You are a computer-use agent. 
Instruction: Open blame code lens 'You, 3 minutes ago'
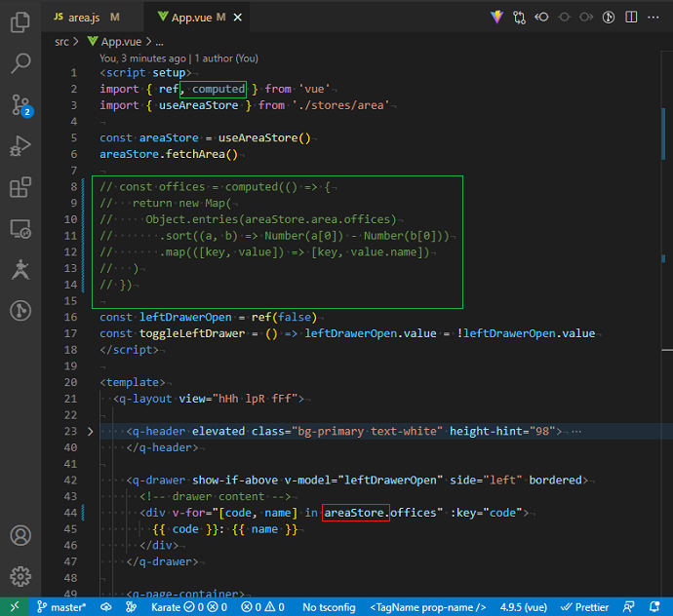(143, 58)
